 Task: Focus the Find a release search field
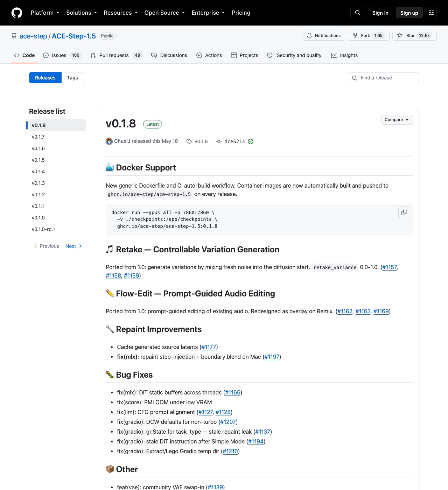coord(384,78)
